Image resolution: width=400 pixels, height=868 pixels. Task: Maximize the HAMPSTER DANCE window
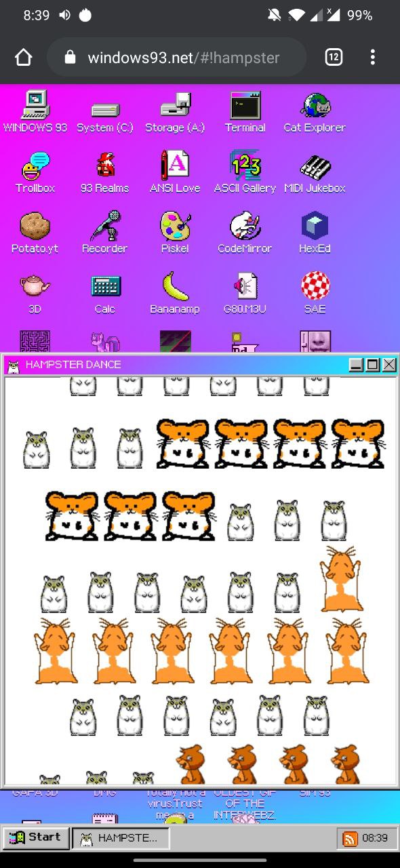[373, 365]
